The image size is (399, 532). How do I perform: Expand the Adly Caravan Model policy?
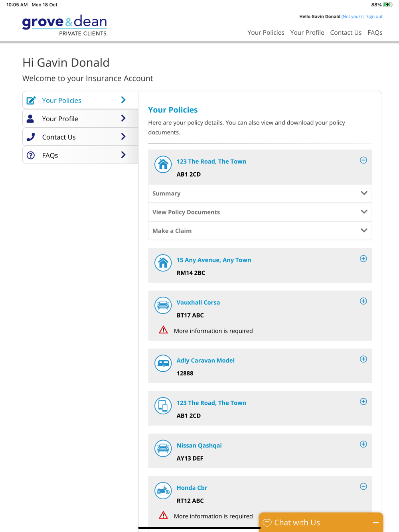363,359
